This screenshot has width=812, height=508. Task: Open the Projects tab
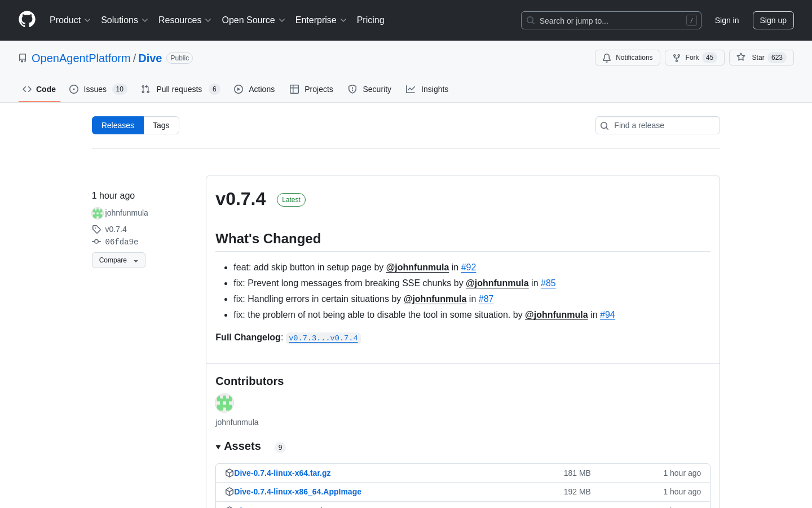311,89
